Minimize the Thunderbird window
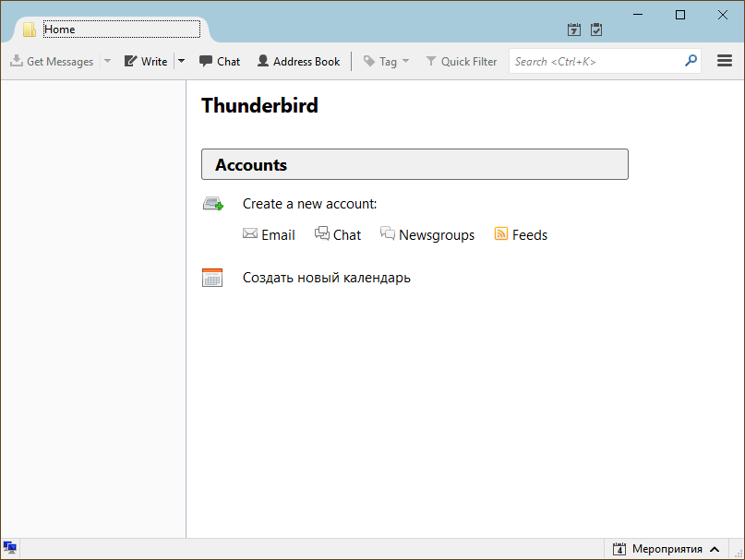Viewport: 745px width, 560px height. click(x=638, y=15)
